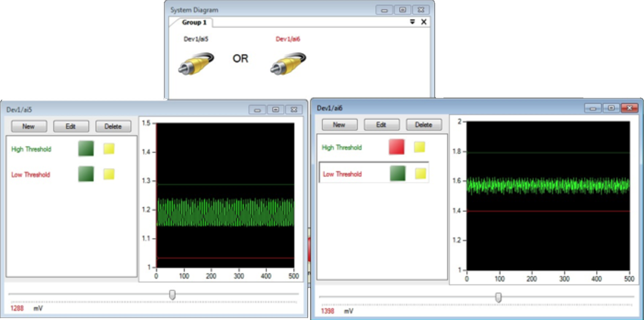644x320 pixels.
Task: Click yellow High Threshold square in Dev1/ai6
Action: pyautogui.click(x=419, y=147)
